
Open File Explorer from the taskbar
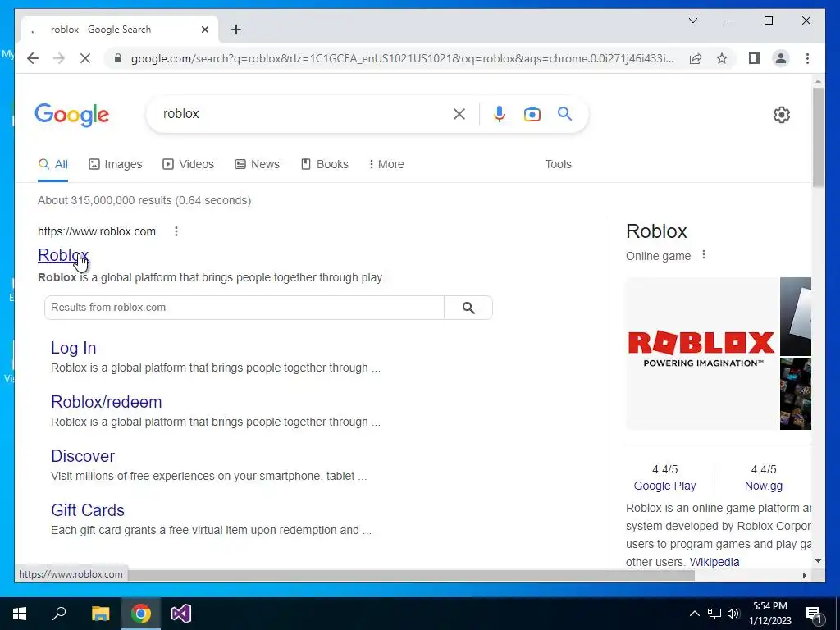pyautogui.click(x=100, y=614)
